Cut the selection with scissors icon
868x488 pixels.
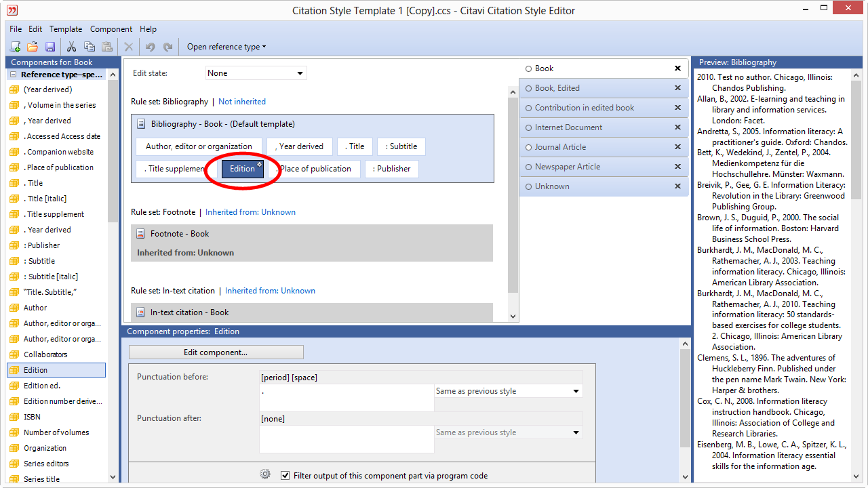click(x=71, y=47)
